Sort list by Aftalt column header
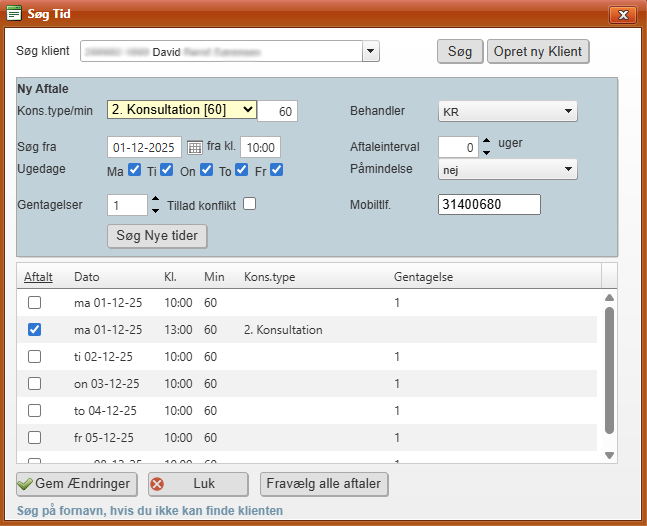Screen dimensions: 647x526 38,276
